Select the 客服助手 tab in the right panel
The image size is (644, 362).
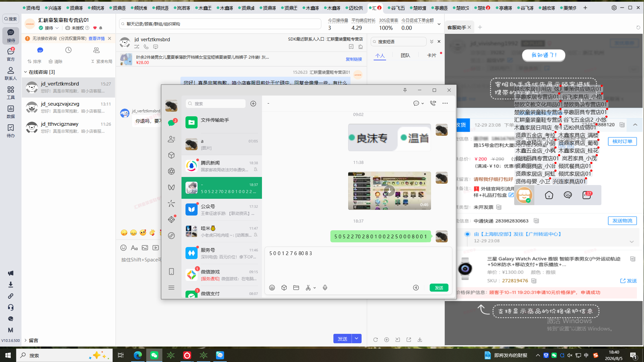(457, 27)
